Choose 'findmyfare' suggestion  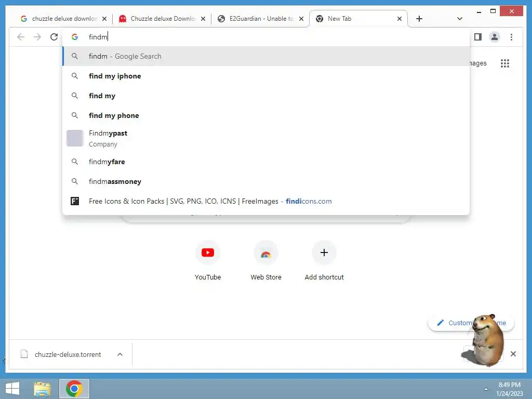(x=267, y=162)
